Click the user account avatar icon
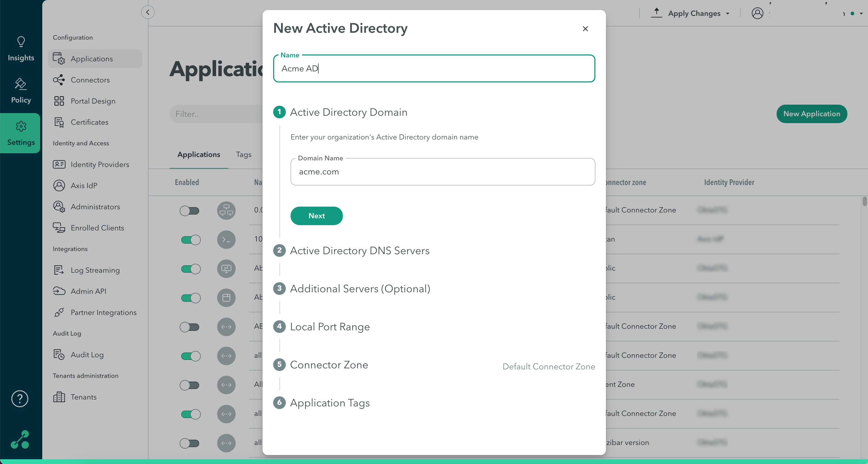 pyautogui.click(x=757, y=13)
